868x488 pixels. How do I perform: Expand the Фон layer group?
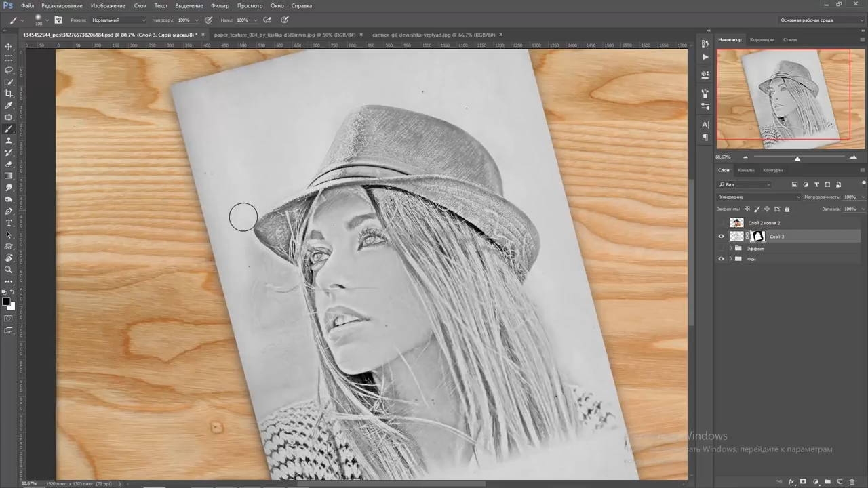pyautogui.click(x=730, y=259)
